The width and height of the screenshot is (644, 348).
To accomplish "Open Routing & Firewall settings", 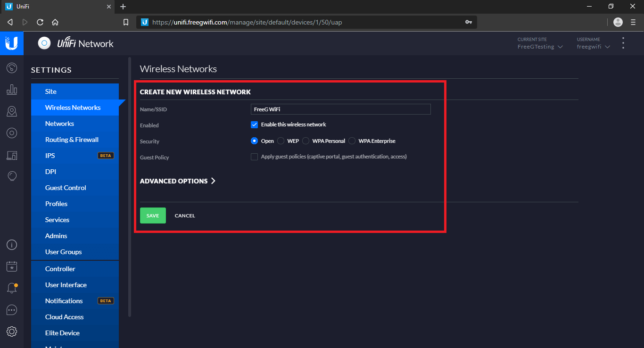I will (75, 140).
